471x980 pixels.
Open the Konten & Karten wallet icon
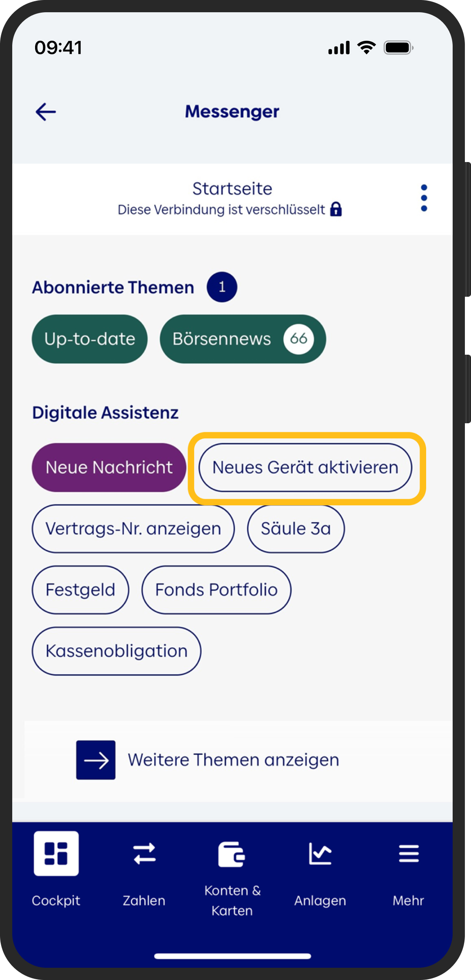(232, 854)
